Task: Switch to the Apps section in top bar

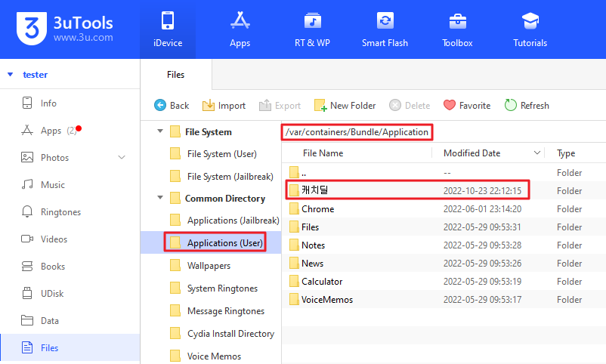Action: pos(240,29)
